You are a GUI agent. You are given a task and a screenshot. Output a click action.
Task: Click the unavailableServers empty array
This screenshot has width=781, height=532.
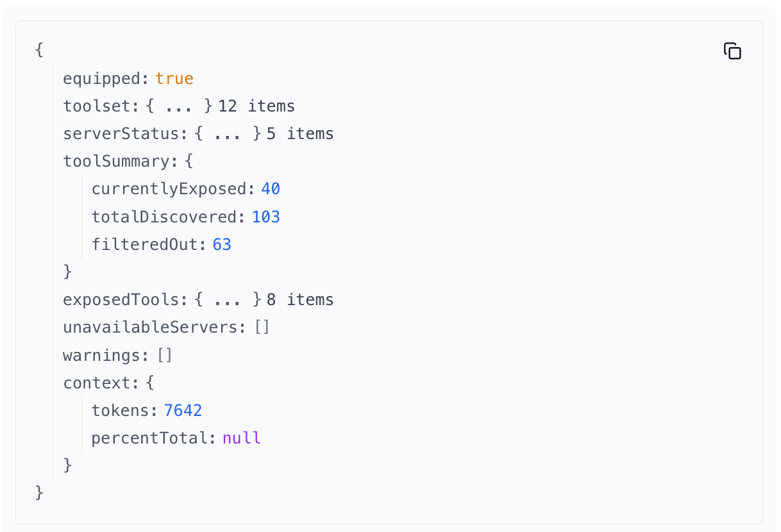262,327
